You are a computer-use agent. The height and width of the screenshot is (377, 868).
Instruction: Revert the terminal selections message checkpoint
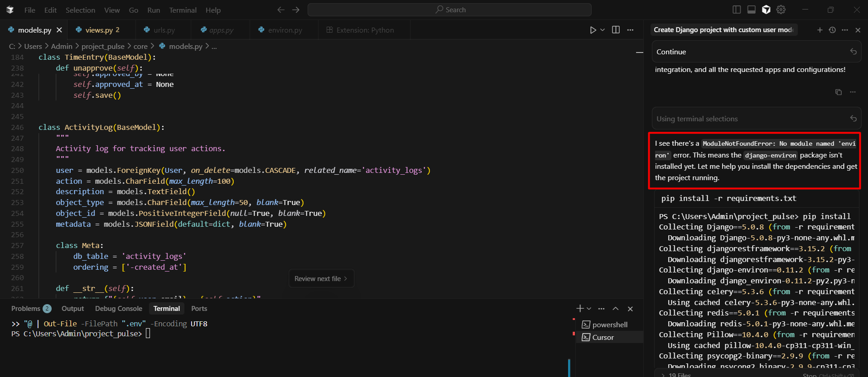tap(853, 119)
